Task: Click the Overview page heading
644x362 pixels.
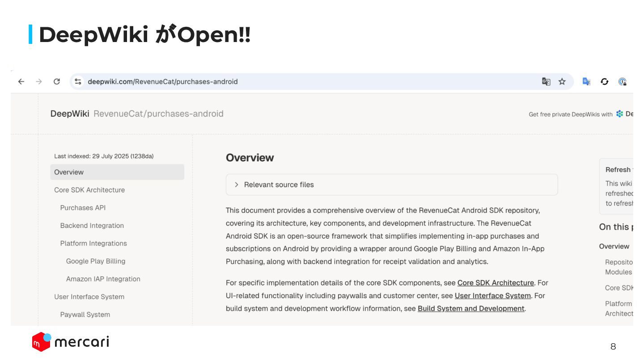Action: (250, 158)
